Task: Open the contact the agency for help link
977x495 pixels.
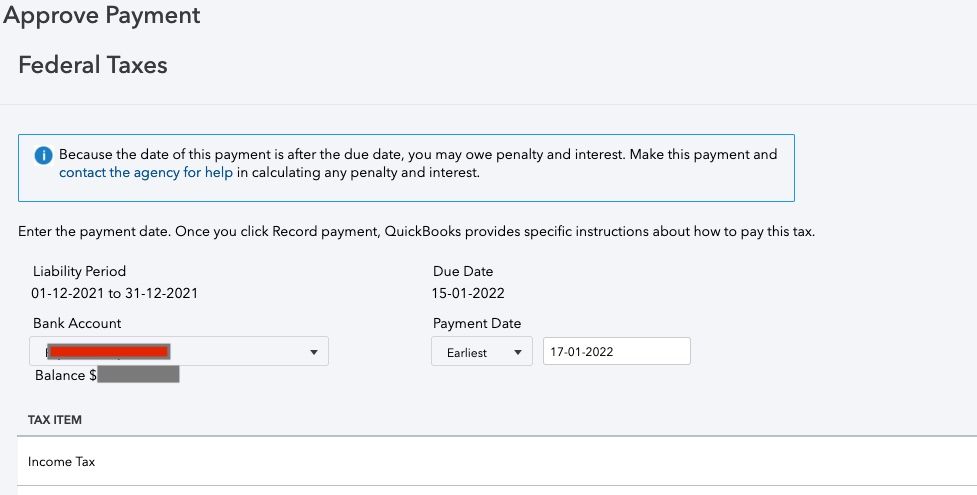Action: [x=146, y=173]
